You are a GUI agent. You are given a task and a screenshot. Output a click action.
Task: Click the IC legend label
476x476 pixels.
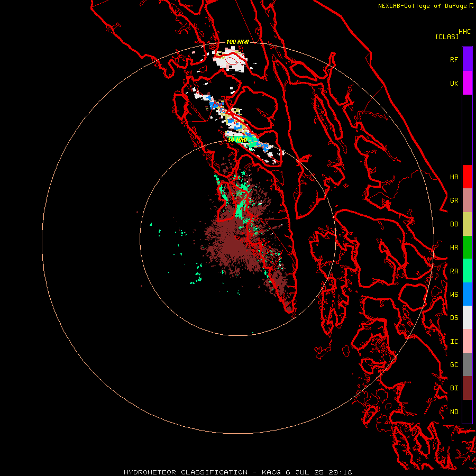pyautogui.click(x=454, y=342)
